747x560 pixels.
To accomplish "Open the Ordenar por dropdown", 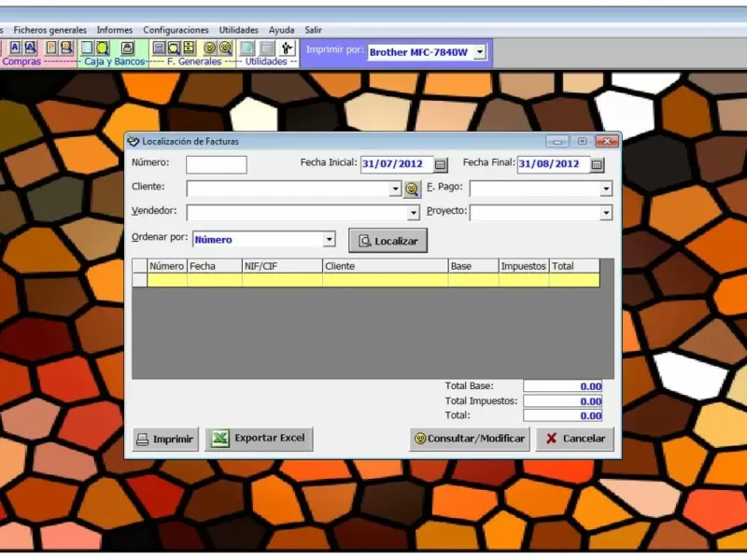I will (x=329, y=240).
